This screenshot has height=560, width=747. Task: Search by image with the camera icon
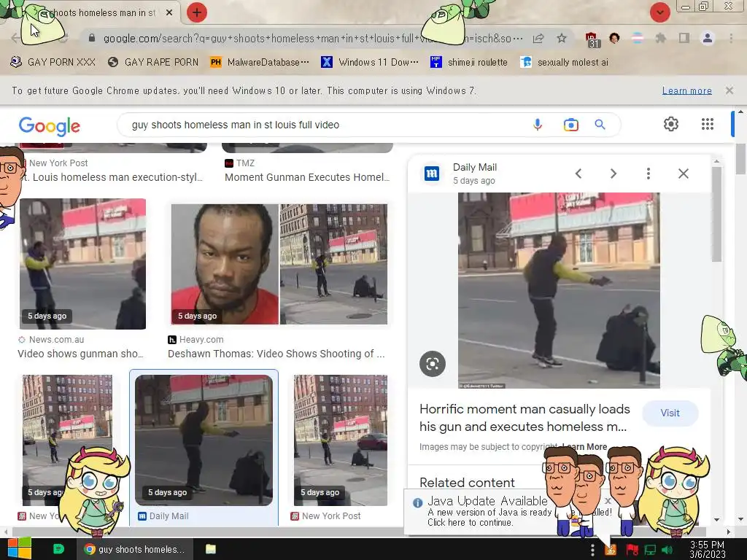570,125
